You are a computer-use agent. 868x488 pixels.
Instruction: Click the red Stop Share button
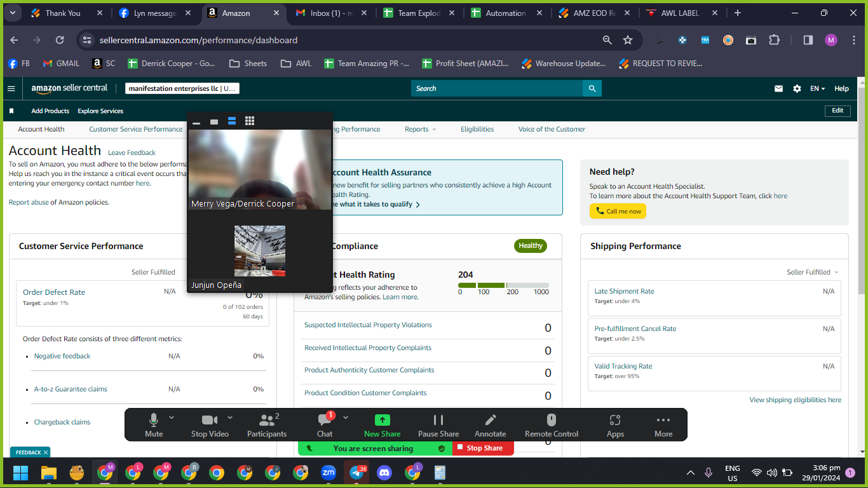click(x=484, y=448)
